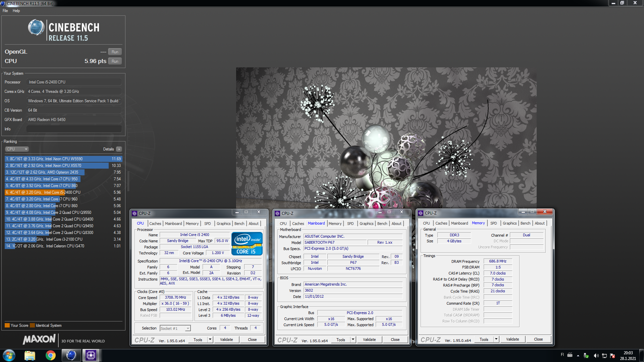The height and width of the screenshot is (362, 644).
Task: Open CPU tab in Memory CPU-Z window
Action: pyautogui.click(x=426, y=223)
